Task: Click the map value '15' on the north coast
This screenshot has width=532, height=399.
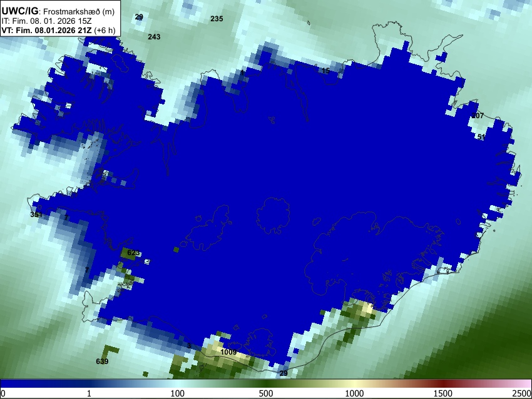Action: (325, 71)
